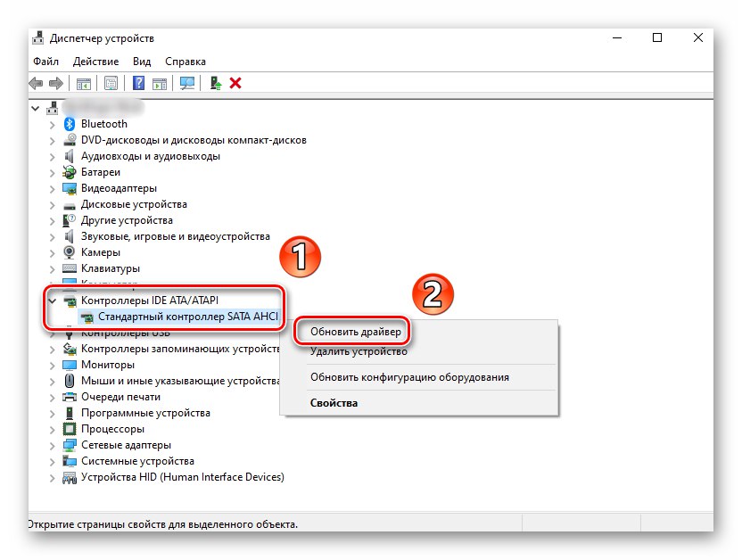The height and width of the screenshot is (560, 742).
Task: Click the Forward arrow in the toolbar
Action: point(56,84)
